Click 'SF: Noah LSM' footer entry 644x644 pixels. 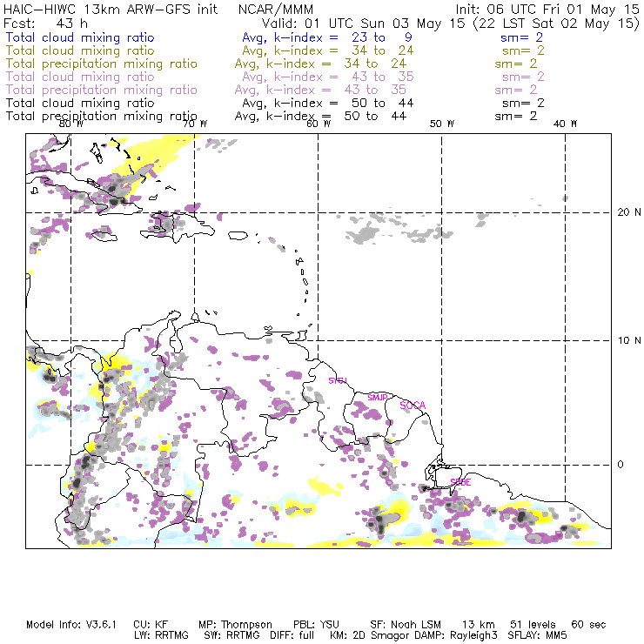point(406,625)
